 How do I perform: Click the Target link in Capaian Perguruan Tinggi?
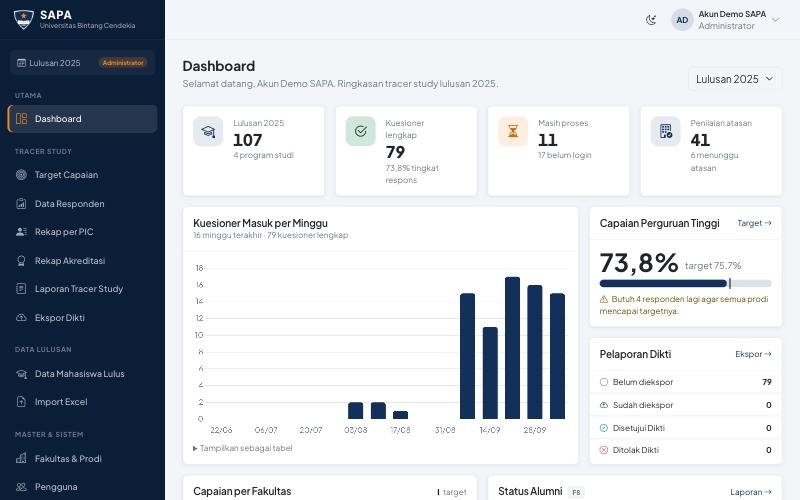point(754,223)
